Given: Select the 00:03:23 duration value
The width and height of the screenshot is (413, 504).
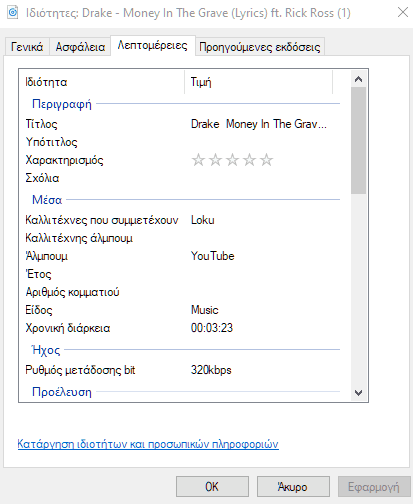Looking at the screenshot, I should pyautogui.click(x=212, y=328).
